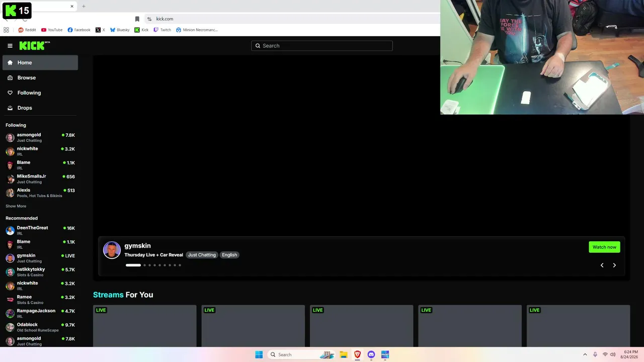The image size is (644, 362).
Task: Expand followed channels with Show More
Action: (16, 206)
